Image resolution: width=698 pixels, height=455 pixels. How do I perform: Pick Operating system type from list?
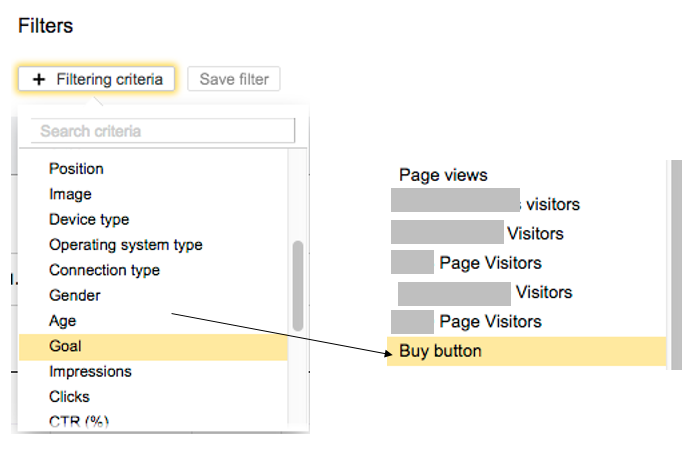click(125, 245)
